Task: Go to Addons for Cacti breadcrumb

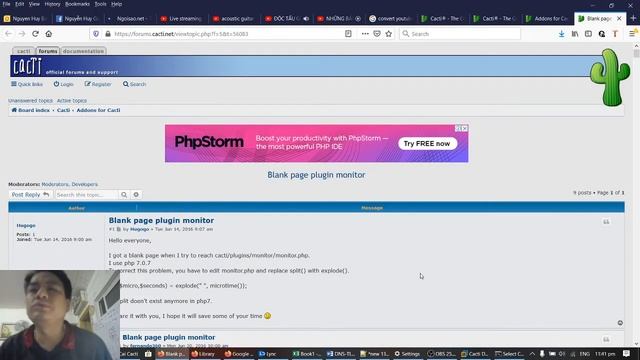Action: [98, 110]
